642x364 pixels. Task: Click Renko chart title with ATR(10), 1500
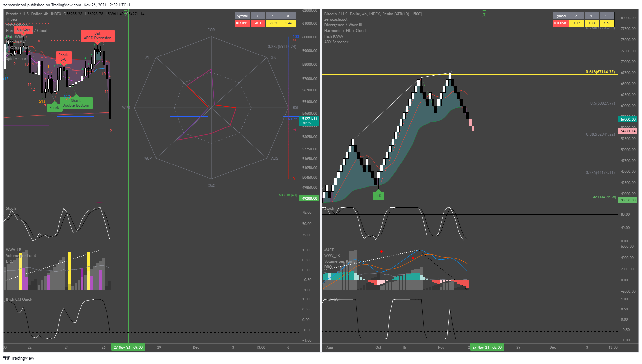[x=373, y=14]
